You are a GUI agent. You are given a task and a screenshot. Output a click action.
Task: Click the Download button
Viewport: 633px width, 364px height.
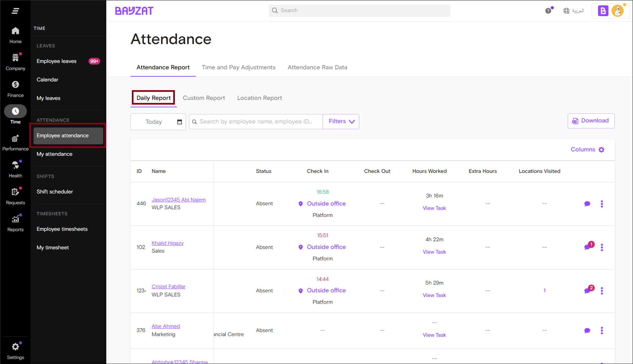click(591, 120)
